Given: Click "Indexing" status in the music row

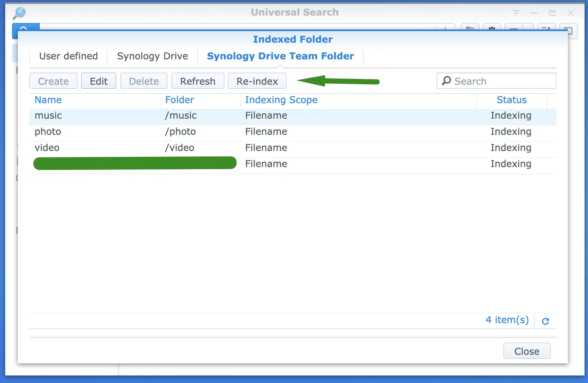Looking at the screenshot, I should (x=511, y=115).
